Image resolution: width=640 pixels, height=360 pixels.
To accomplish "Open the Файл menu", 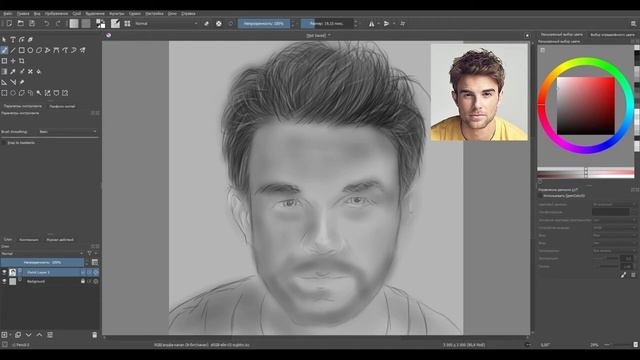I will click(x=7, y=13).
